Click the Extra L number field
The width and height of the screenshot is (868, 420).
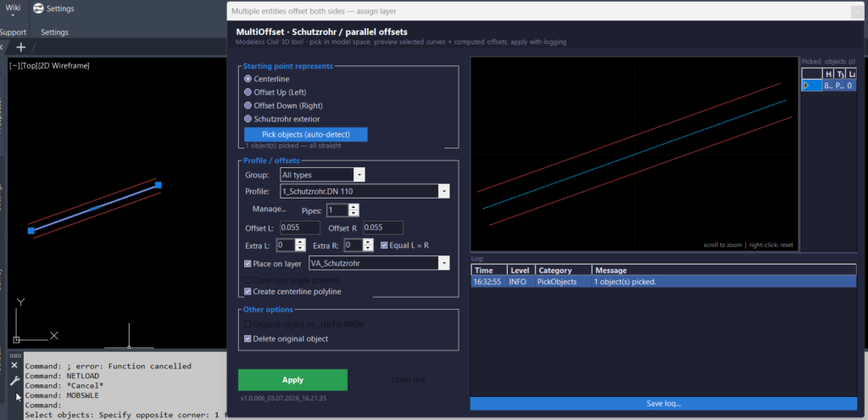coord(286,245)
